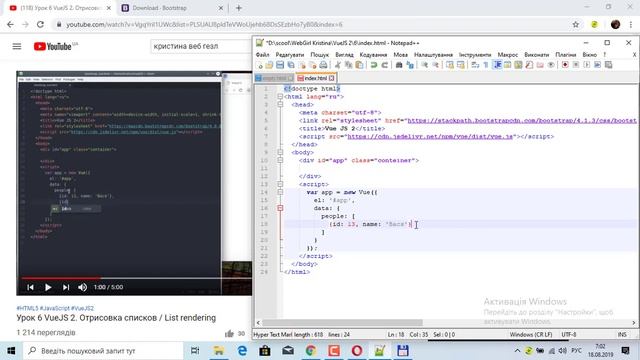Image resolution: width=640 pixels, height=360 pixels.
Task: Open Folder as Workspace toolbar icon
Action: 540,65
